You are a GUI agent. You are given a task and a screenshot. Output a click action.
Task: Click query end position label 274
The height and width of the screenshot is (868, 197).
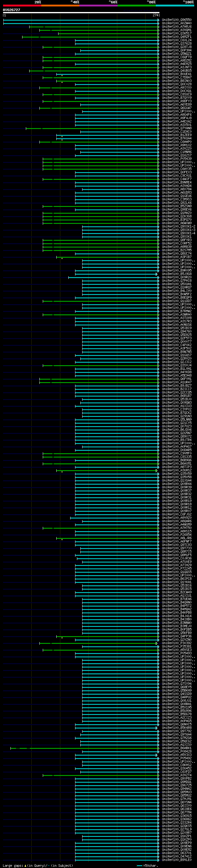(x=155, y=15)
